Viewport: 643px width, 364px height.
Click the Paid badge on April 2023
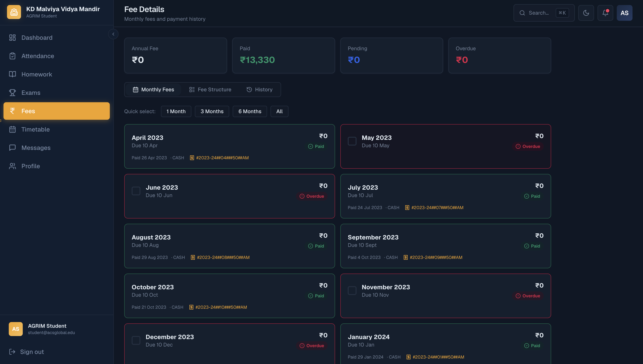316,146
